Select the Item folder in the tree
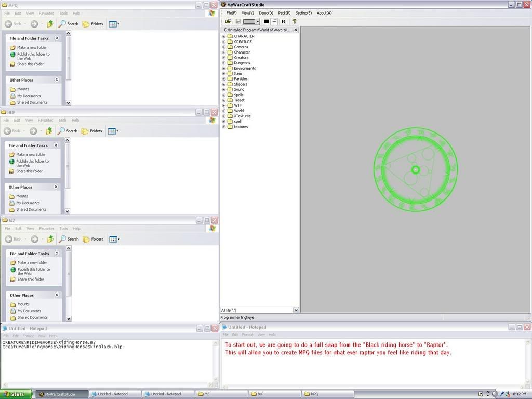 [238, 73]
